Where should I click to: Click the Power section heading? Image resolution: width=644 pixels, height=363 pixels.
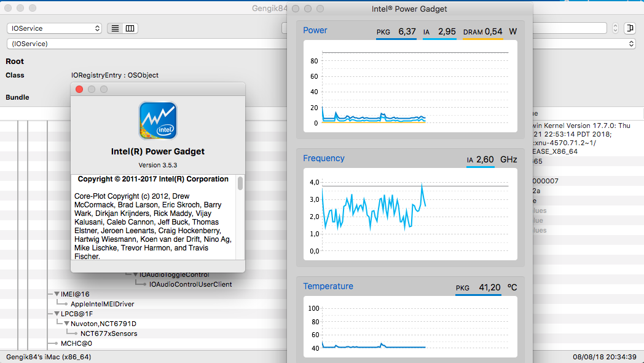point(315,30)
